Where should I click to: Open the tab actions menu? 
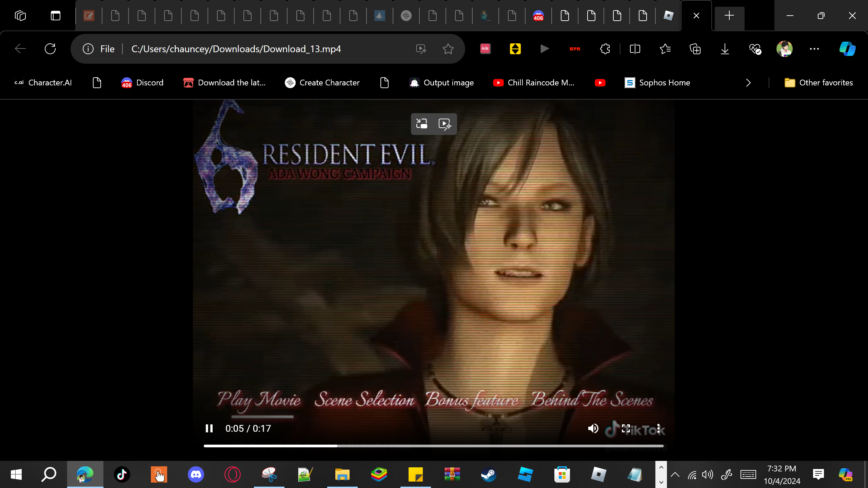(56, 16)
